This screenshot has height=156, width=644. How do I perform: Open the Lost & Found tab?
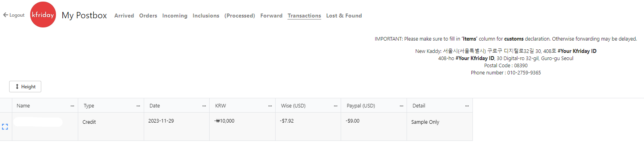click(344, 16)
